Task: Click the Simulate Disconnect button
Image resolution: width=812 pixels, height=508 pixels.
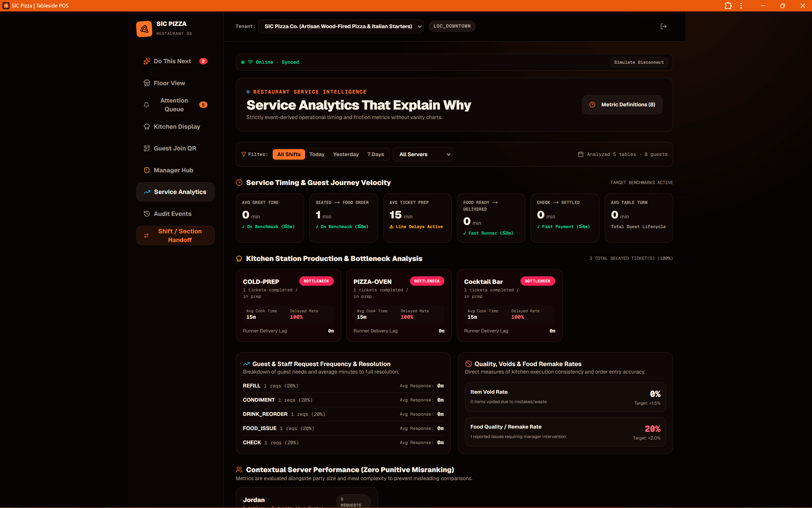Action: click(639, 62)
